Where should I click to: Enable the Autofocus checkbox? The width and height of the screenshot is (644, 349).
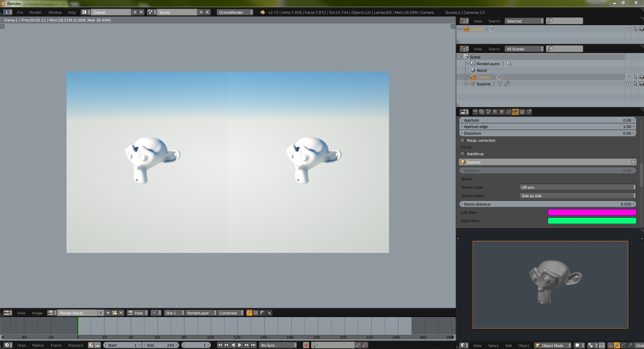[x=463, y=154]
